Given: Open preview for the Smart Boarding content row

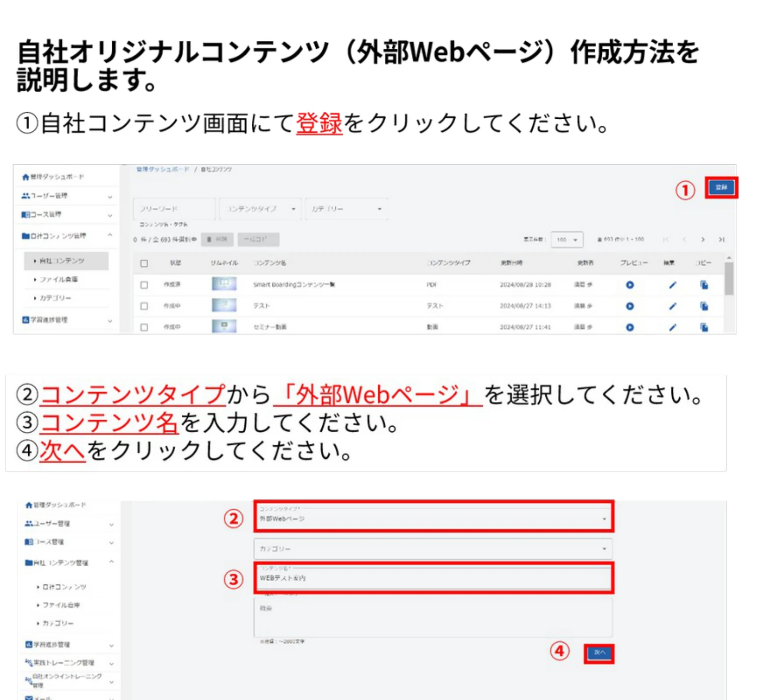Looking at the screenshot, I should point(629,285).
